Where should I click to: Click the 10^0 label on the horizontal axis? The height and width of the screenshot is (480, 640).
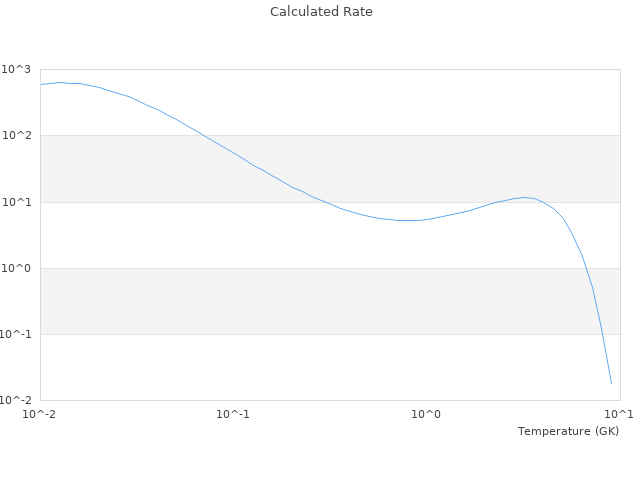(427, 414)
